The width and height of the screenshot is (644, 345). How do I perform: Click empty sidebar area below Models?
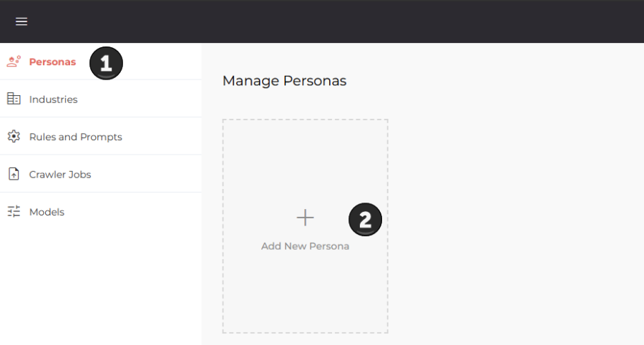[100, 286]
